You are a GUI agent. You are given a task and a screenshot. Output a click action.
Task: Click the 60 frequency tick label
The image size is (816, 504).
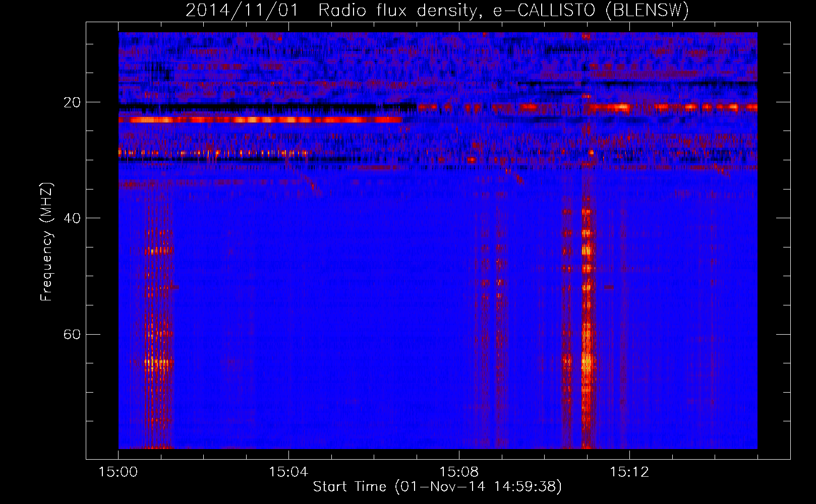point(73,334)
